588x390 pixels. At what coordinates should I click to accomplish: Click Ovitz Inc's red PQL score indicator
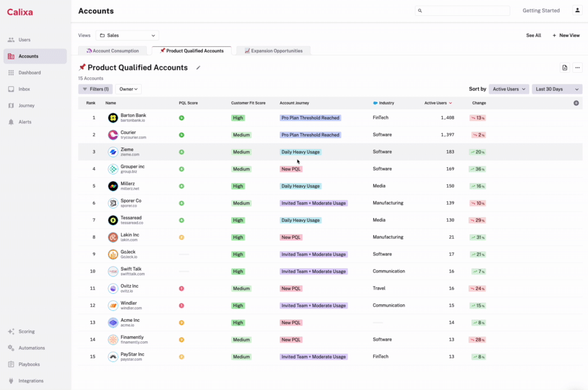coord(182,288)
